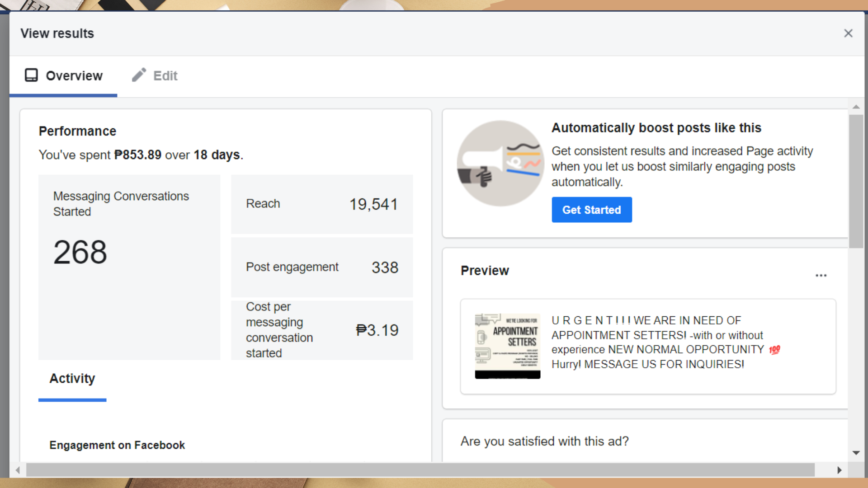The image size is (868, 488).
Task: Click vertical scrollbar up arrow
Action: [856, 107]
